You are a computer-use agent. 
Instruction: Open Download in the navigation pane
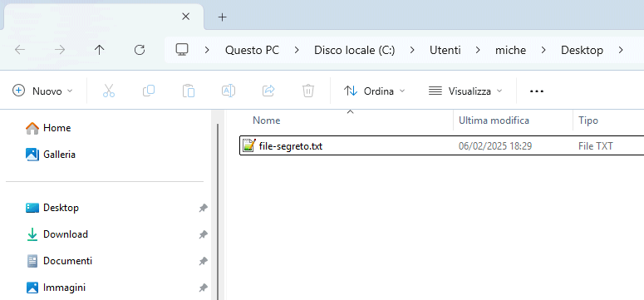(x=57, y=234)
